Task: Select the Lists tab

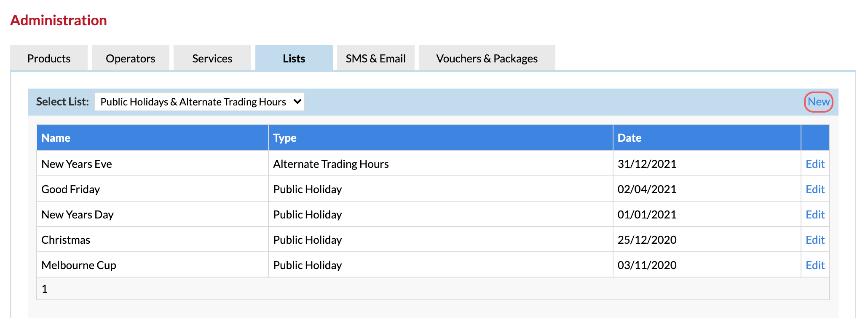Action: click(x=294, y=58)
